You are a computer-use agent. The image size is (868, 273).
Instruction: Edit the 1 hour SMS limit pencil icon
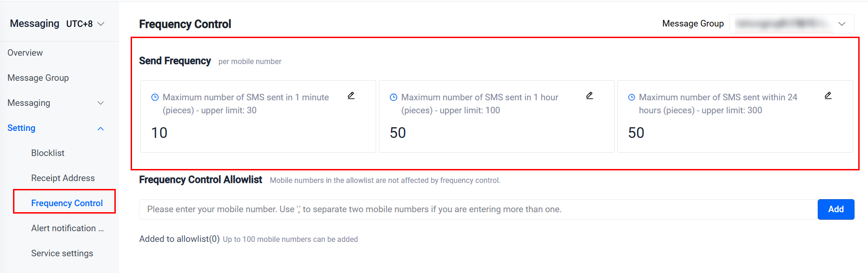tap(590, 96)
